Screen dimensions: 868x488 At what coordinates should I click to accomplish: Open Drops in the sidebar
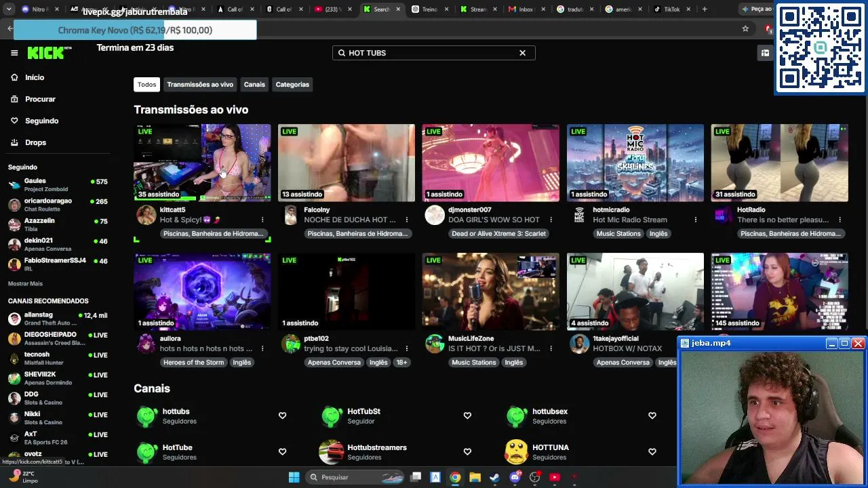click(x=35, y=142)
